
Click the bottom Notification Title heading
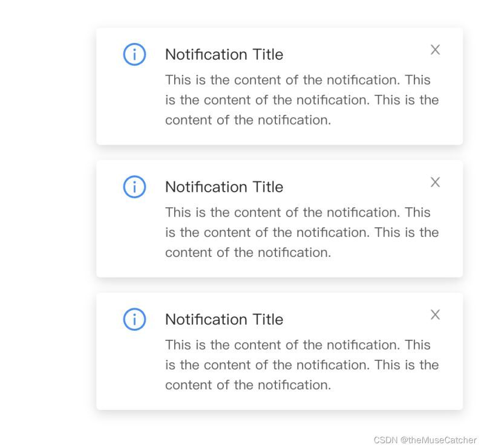point(224,319)
